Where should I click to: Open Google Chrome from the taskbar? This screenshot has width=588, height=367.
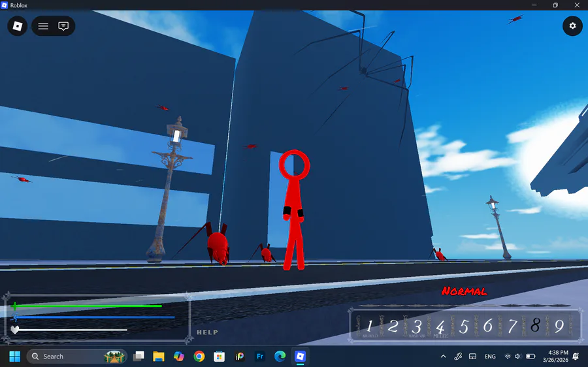(199, 356)
